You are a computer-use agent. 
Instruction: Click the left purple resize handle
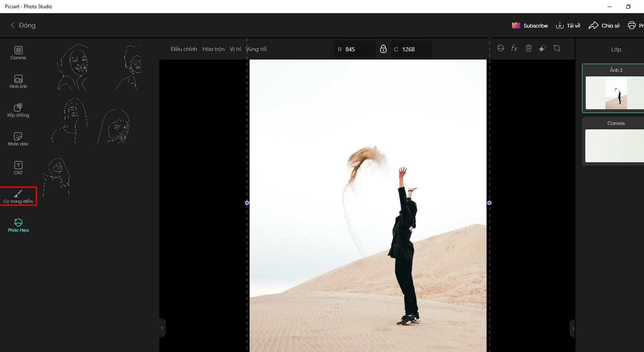(x=247, y=203)
